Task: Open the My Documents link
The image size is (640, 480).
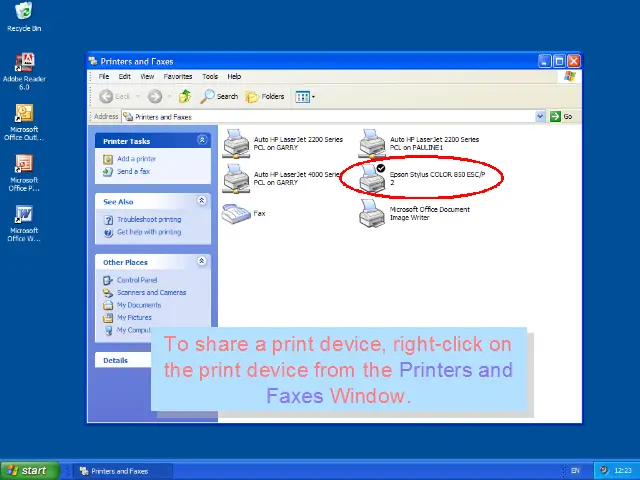Action: coord(139,305)
